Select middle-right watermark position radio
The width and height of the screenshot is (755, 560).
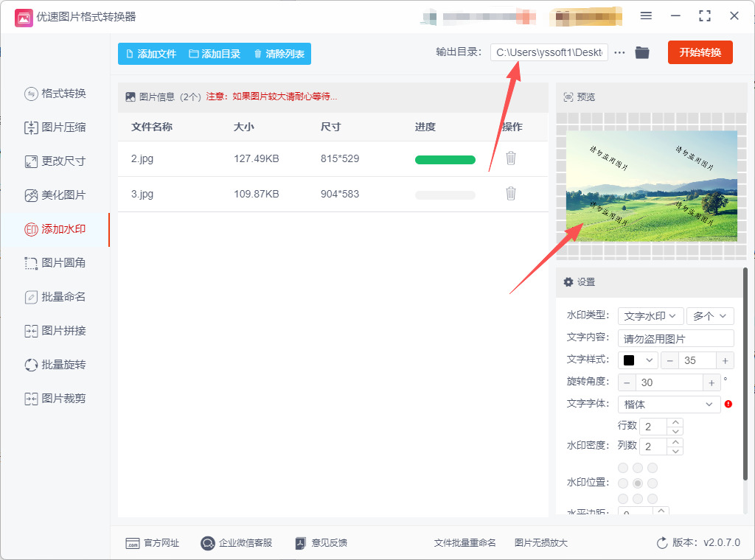[653, 483]
